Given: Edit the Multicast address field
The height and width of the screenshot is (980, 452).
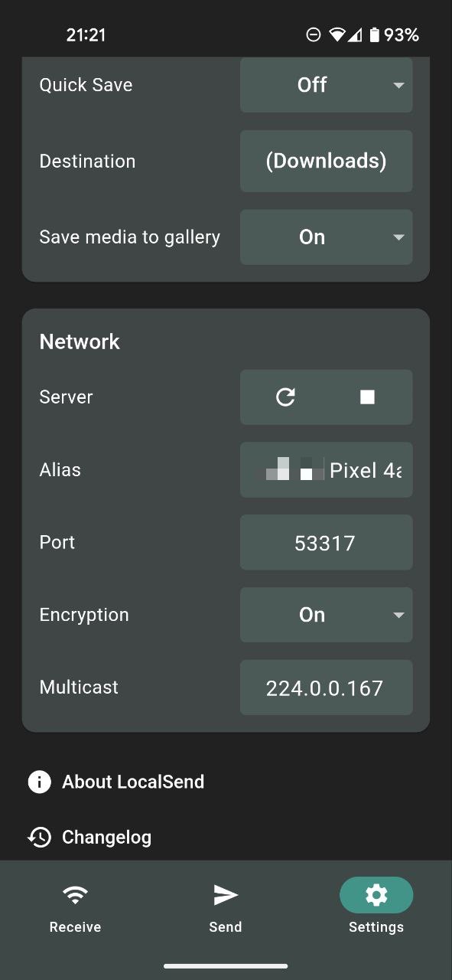Looking at the screenshot, I should 326,687.
